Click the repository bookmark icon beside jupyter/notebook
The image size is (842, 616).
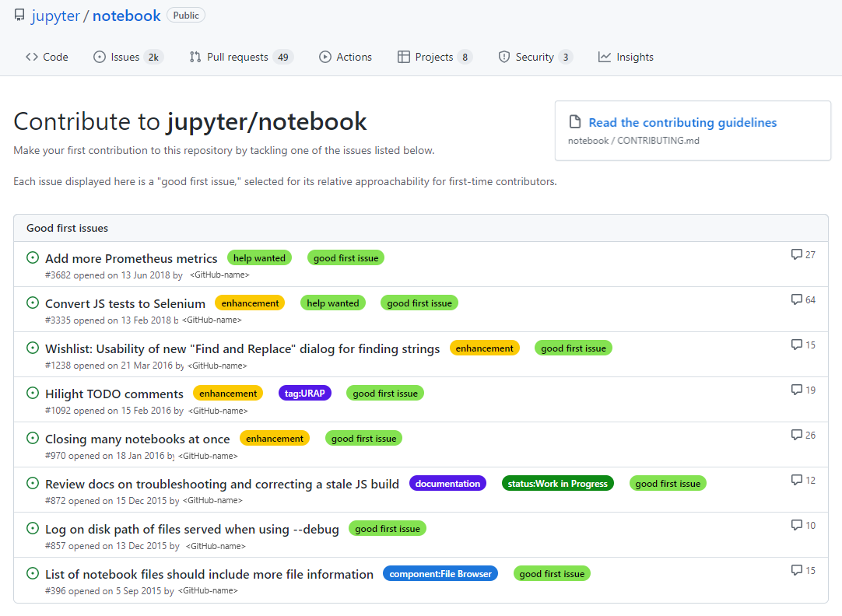click(x=19, y=14)
